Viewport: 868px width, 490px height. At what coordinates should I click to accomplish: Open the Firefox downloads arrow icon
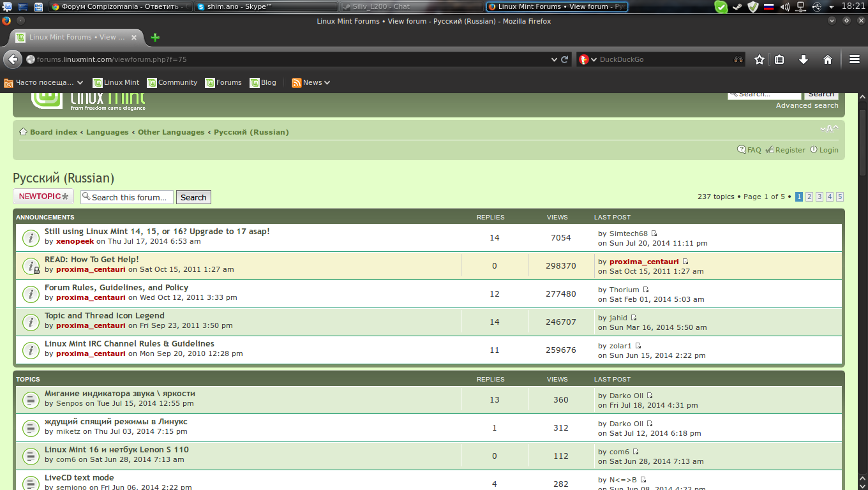[804, 59]
